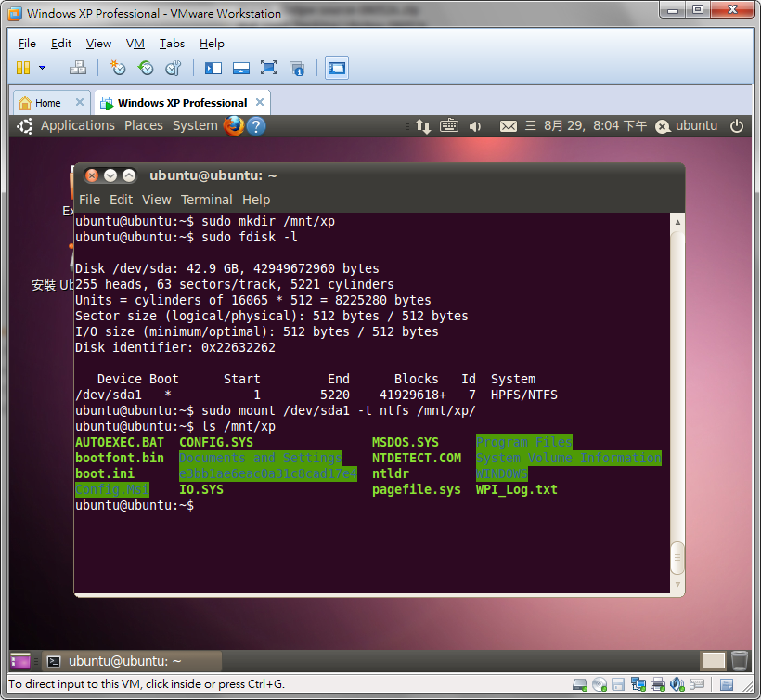This screenshot has height=700, width=761.
Task: Show or hide the library sidebar
Action: tap(213, 68)
